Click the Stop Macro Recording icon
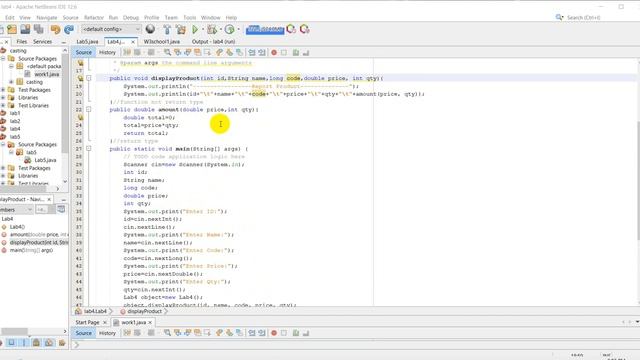 tap(284, 53)
